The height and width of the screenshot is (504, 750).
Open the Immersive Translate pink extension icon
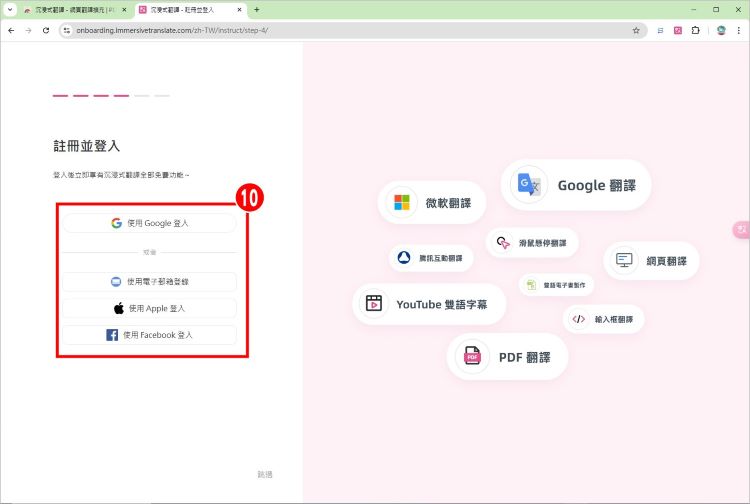[x=678, y=30]
